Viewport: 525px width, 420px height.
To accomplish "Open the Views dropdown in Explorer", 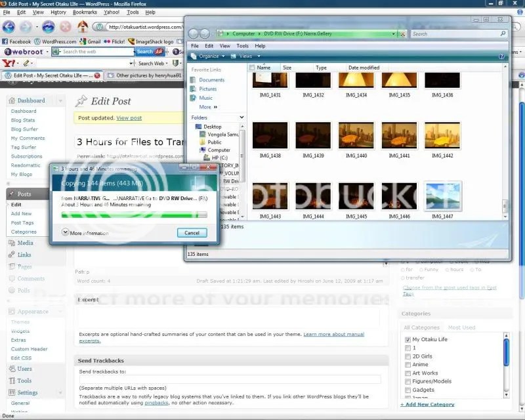I will tap(245, 56).
